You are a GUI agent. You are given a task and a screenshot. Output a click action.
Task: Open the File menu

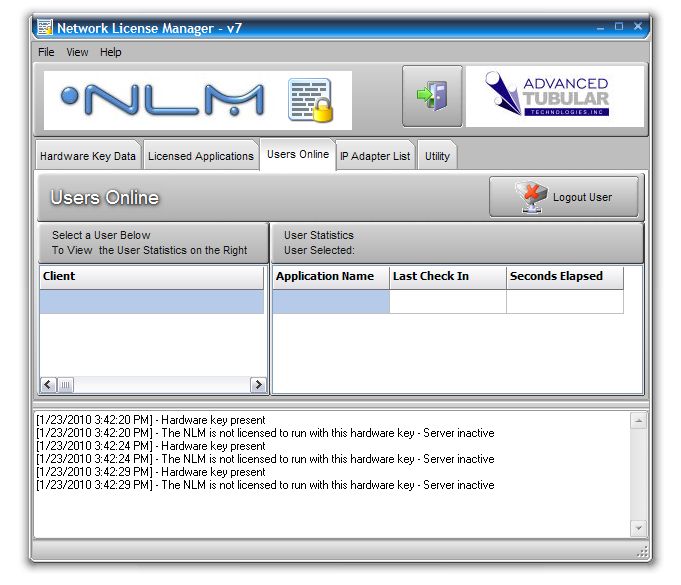[46, 52]
